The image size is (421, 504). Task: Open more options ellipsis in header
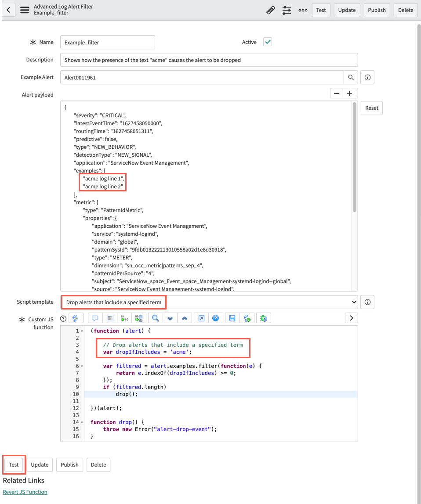click(x=303, y=10)
